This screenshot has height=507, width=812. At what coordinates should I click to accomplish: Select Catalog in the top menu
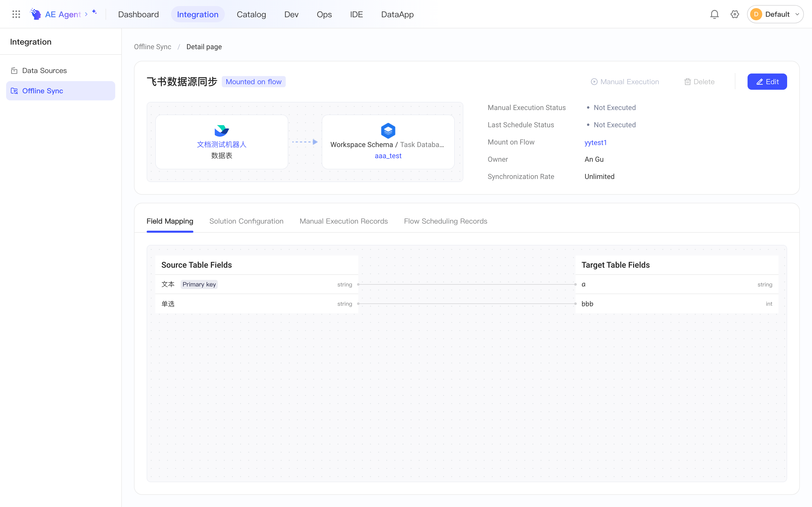[251, 14]
